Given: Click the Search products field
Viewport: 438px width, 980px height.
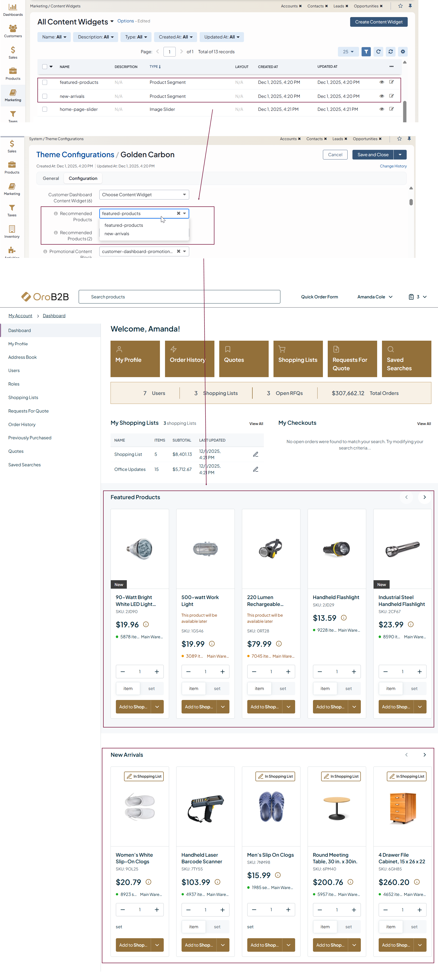Looking at the screenshot, I should (x=179, y=297).
